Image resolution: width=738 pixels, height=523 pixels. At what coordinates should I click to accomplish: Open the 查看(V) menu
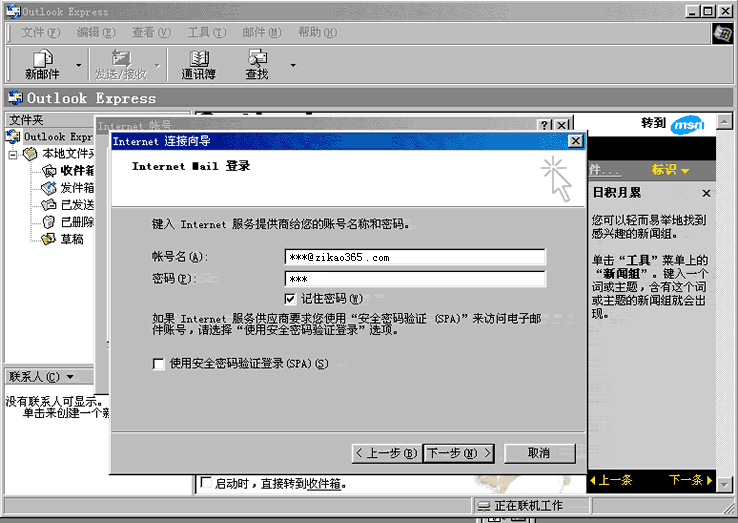(152, 32)
